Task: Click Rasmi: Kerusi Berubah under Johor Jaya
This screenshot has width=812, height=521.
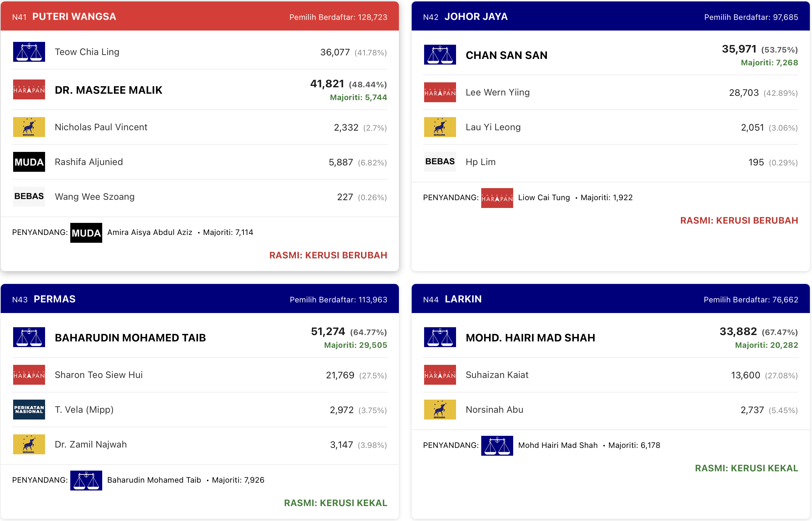Action: point(739,220)
